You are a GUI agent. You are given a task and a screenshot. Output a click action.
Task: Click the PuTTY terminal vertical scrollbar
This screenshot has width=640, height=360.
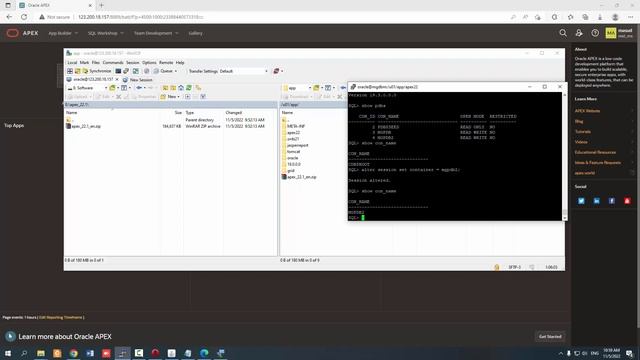pyautogui.click(x=565, y=156)
